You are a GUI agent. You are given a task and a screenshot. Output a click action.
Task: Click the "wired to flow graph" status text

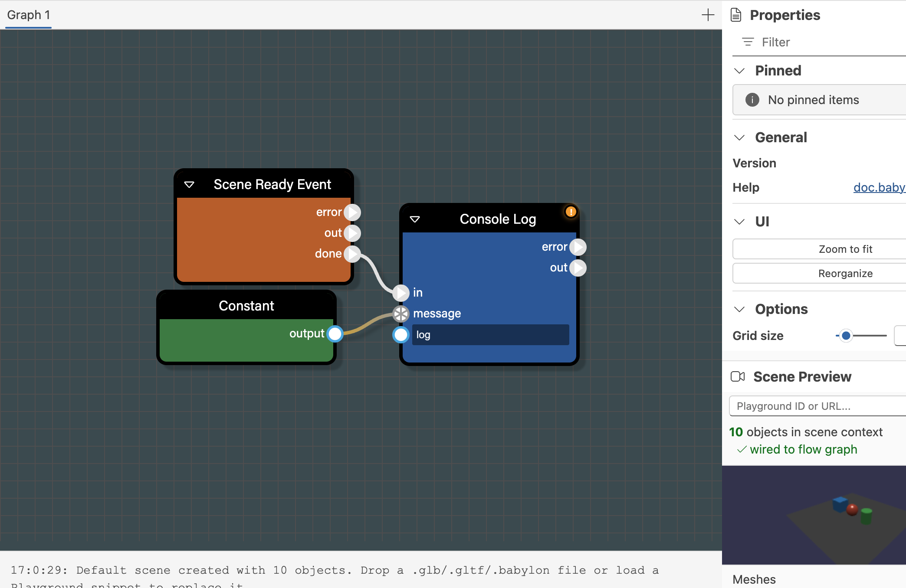(804, 449)
